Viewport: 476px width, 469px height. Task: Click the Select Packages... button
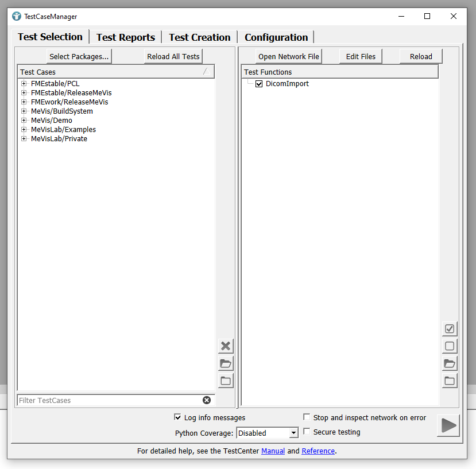tap(79, 56)
